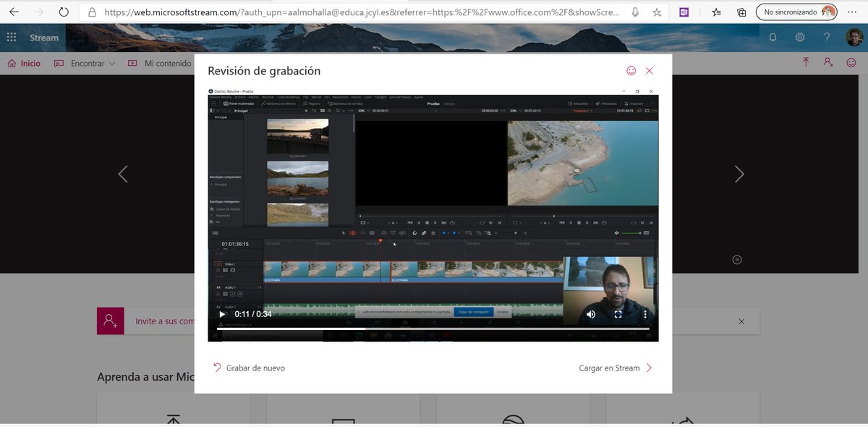
Task: Click the microphone icon in address bar
Action: click(x=635, y=12)
